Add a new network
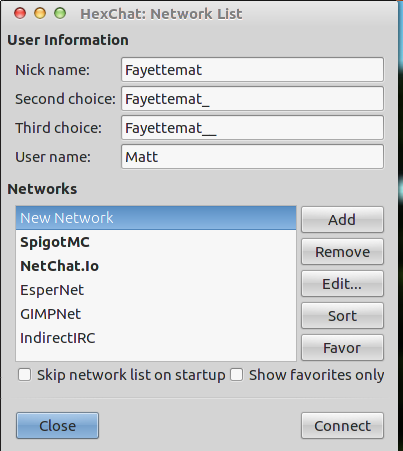403x451 pixels. 342,220
